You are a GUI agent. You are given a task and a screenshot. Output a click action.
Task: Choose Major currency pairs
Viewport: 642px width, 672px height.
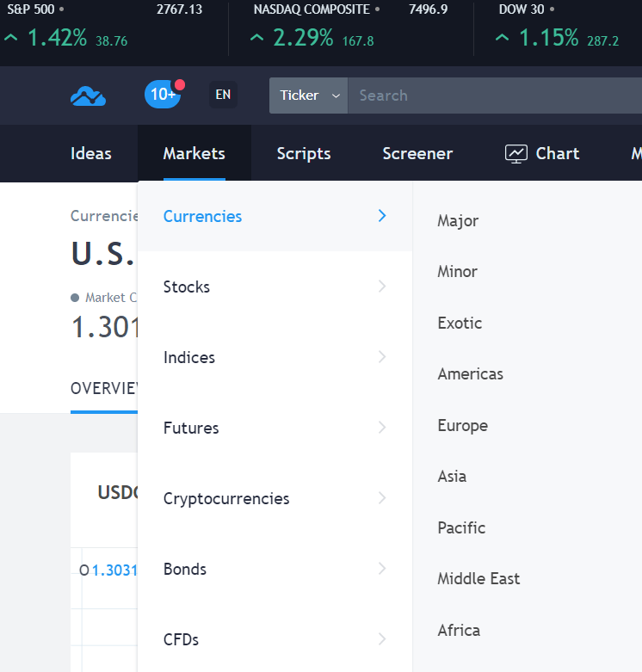[x=458, y=221]
